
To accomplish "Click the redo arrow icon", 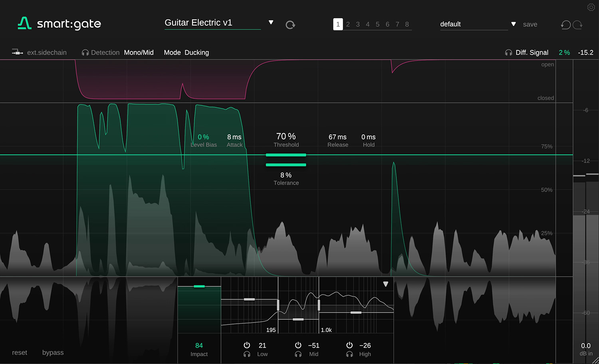I will (x=578, y=25).
